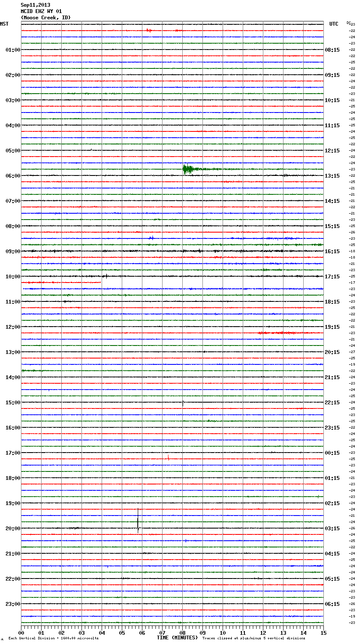Click the date label Sep11,2013
The image size is (357, 644).
point(35,5)
